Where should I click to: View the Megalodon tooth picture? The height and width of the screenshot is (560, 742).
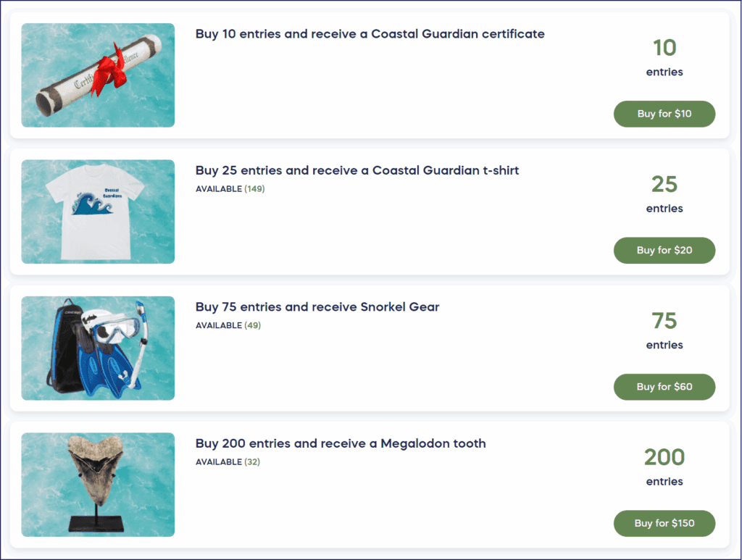[x=98, y=485]
